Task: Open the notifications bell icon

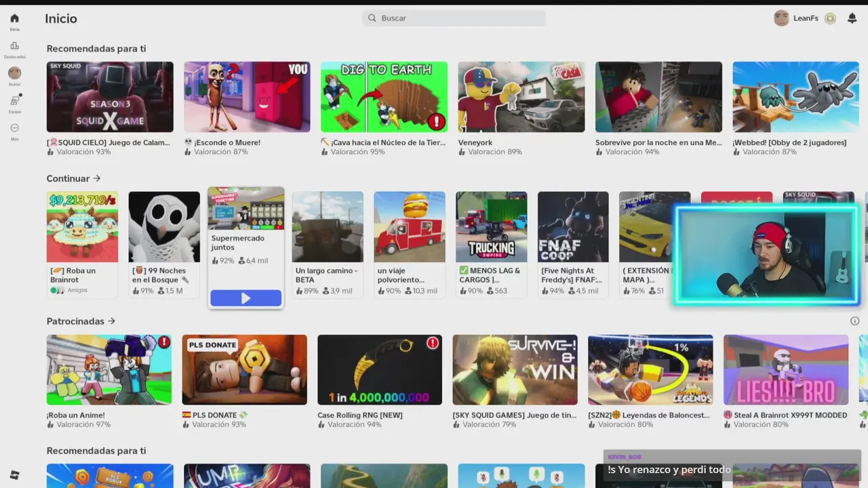Action: pyautogui.click(x=852, y=18)
